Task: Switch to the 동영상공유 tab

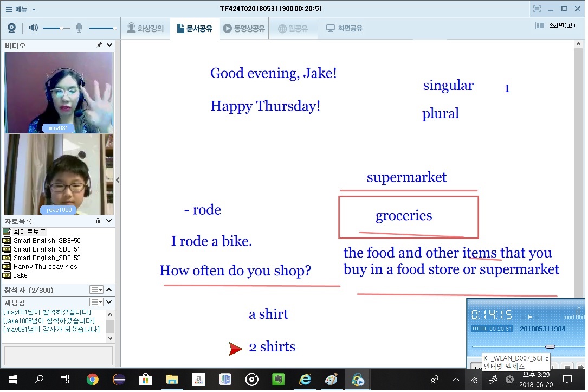Action: coord(243,28)
